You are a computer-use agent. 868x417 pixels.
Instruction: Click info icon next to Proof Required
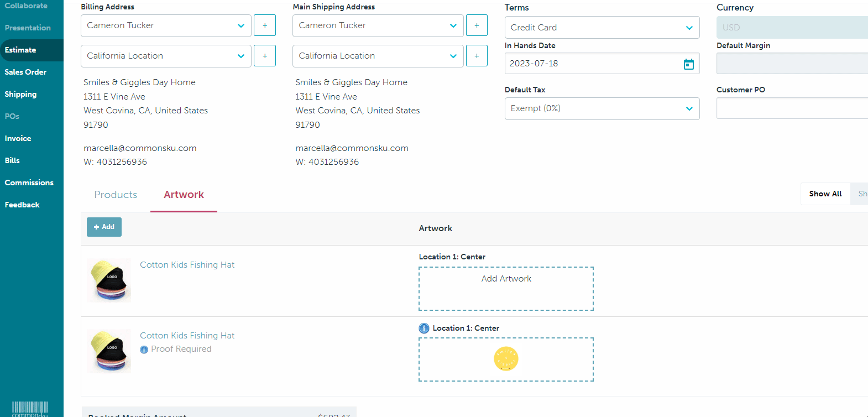tap(144, 350)
